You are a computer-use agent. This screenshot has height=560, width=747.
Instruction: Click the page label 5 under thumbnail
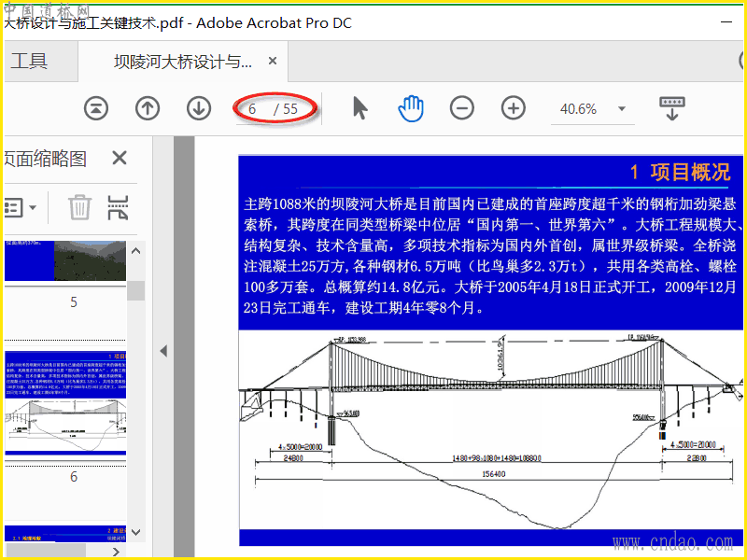click(x=74, y=302)
